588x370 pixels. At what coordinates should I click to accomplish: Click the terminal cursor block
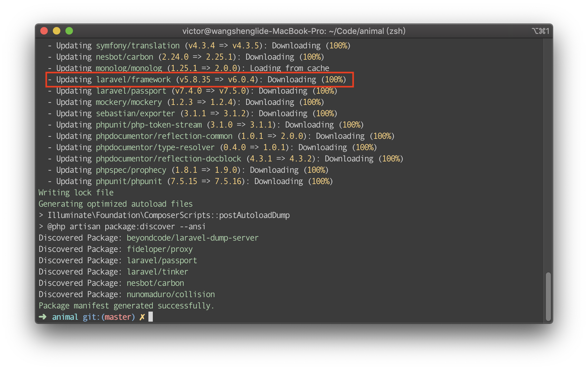(151, 317)
